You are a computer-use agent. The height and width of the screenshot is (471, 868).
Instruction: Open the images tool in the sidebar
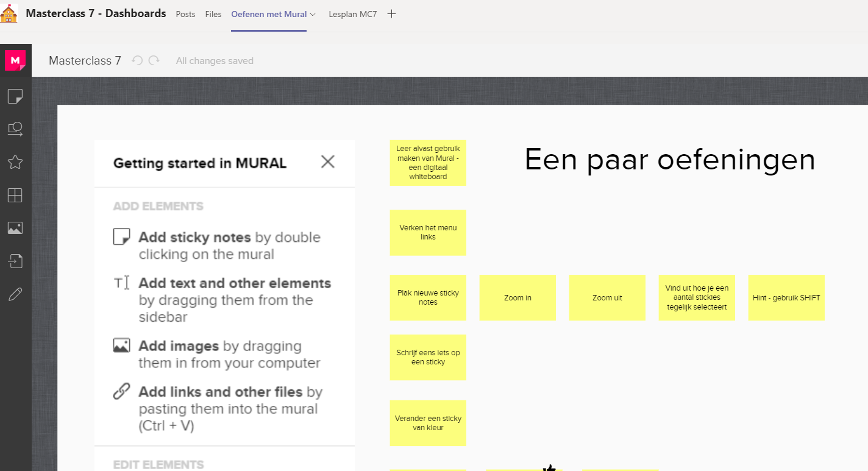[x=15, y=227]
